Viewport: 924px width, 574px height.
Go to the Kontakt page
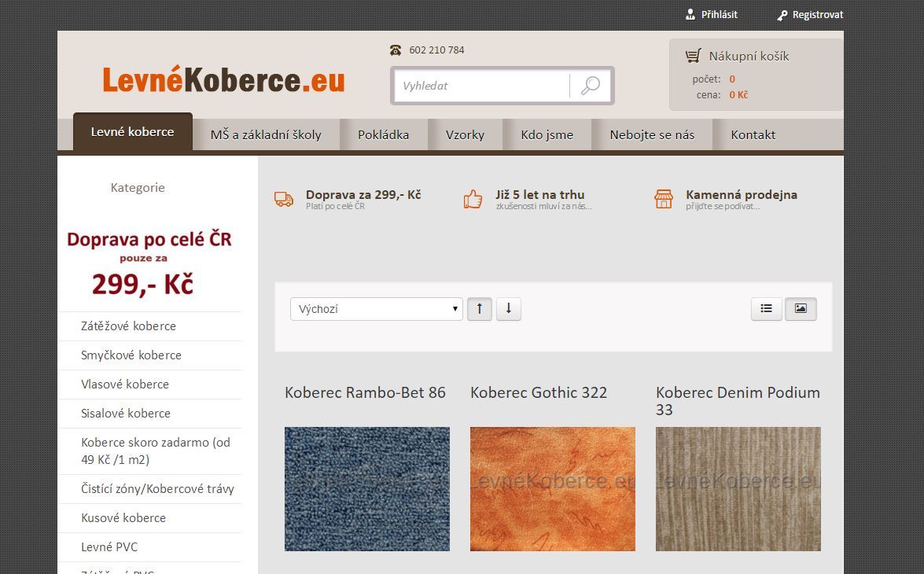(x=753, y=134)
